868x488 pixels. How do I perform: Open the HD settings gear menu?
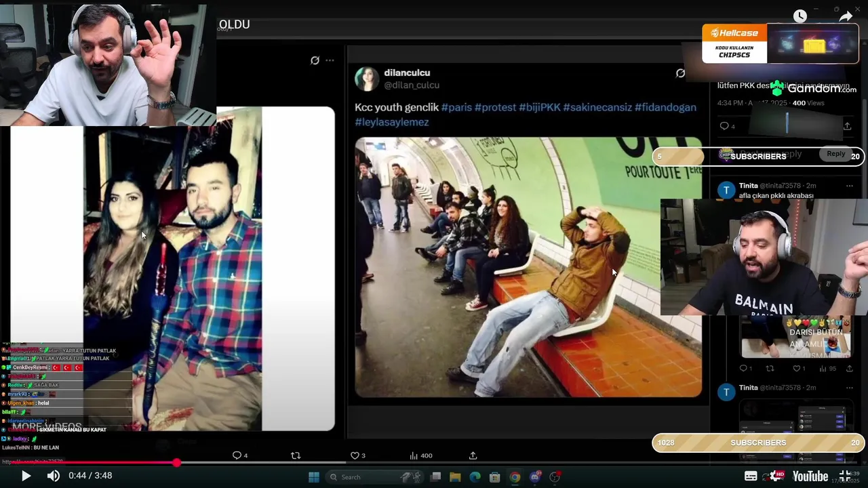[x=778, y=476]
